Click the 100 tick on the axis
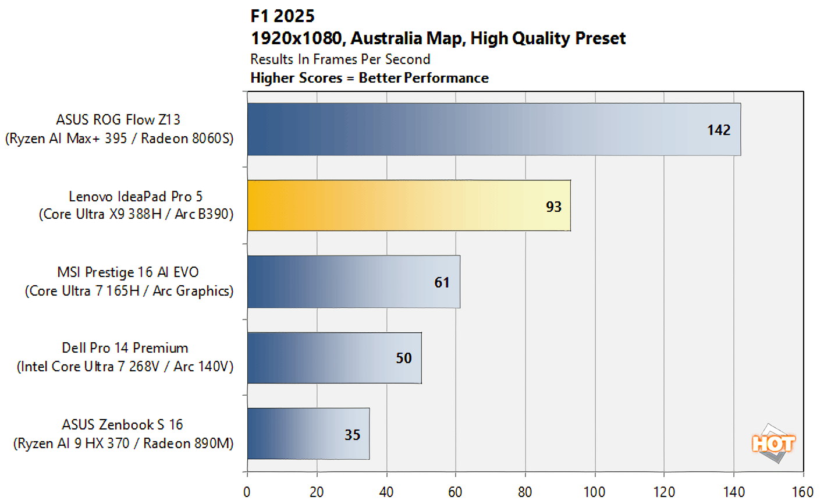Image resolution: width=824 pixels, height=504 pixels. tap(595, 492)
